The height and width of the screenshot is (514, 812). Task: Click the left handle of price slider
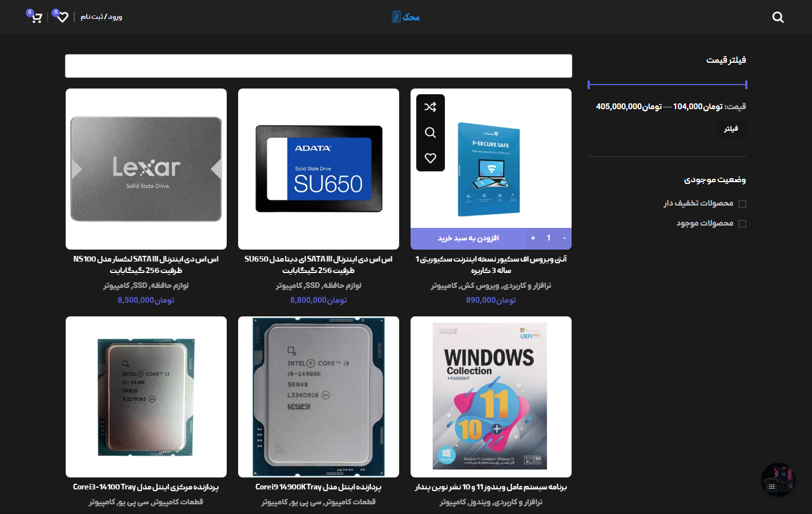(x=589, y=85)
